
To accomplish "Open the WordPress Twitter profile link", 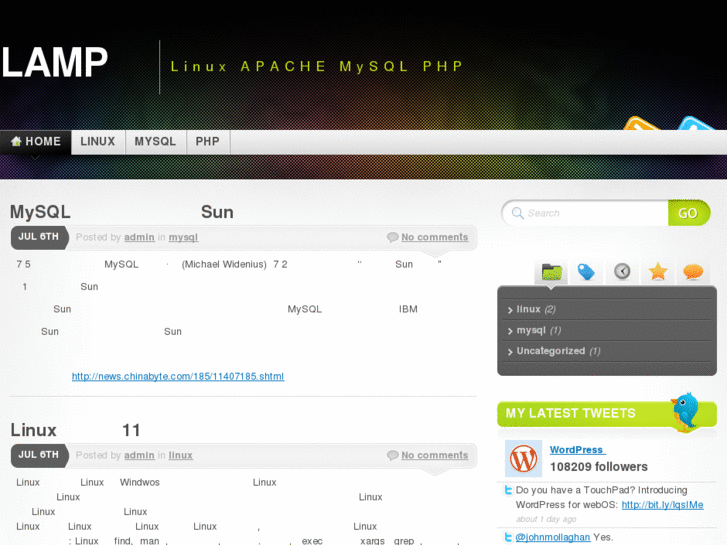I will click(577, 450).
